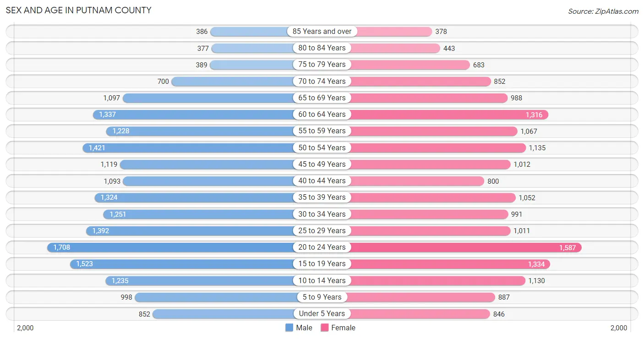Open the ZipAtlas.com source link

coord(603,11)
